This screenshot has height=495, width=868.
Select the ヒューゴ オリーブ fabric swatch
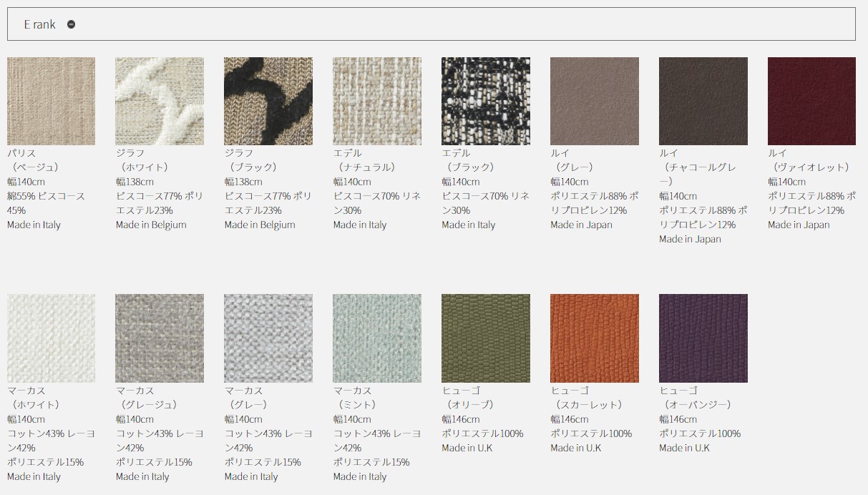pyautogui.click(x=486, y=338)
